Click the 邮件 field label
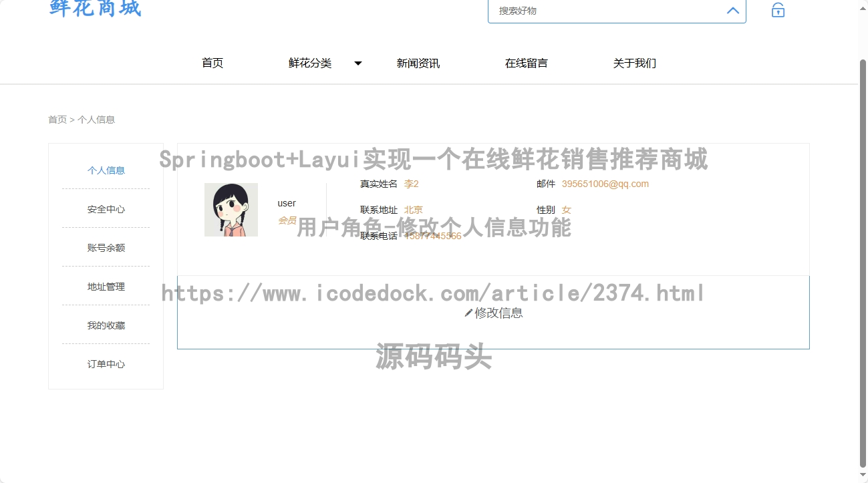 point(546,184)
